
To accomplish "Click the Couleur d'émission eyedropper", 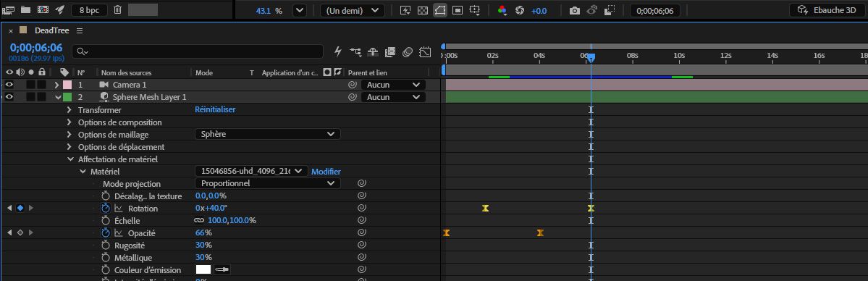I will point(222,270).
